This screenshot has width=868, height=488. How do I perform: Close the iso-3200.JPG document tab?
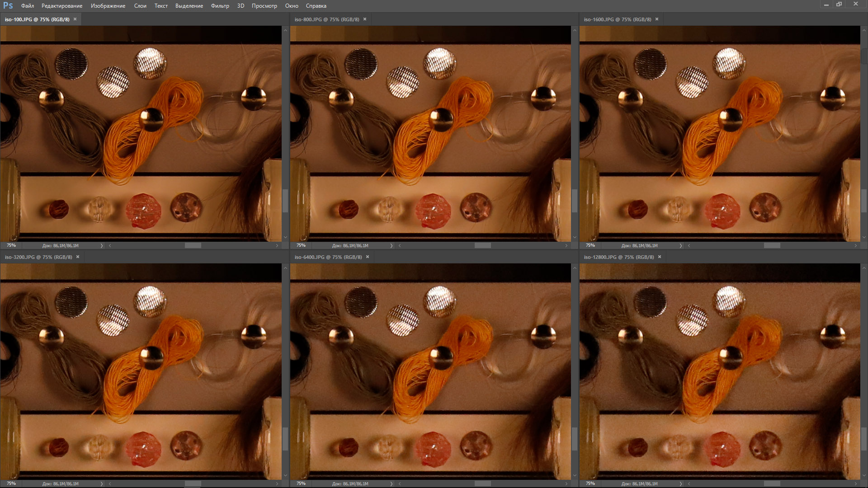(78, 257)
